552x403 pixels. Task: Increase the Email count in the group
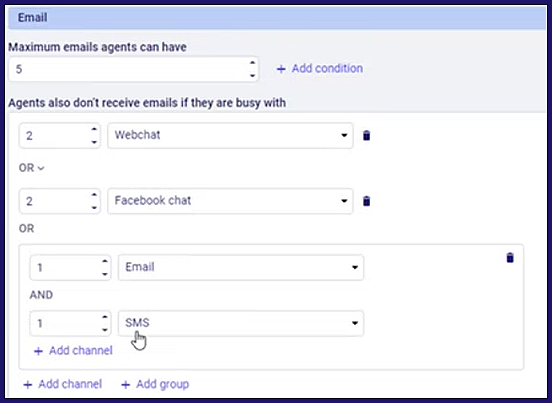coord(105,262)
